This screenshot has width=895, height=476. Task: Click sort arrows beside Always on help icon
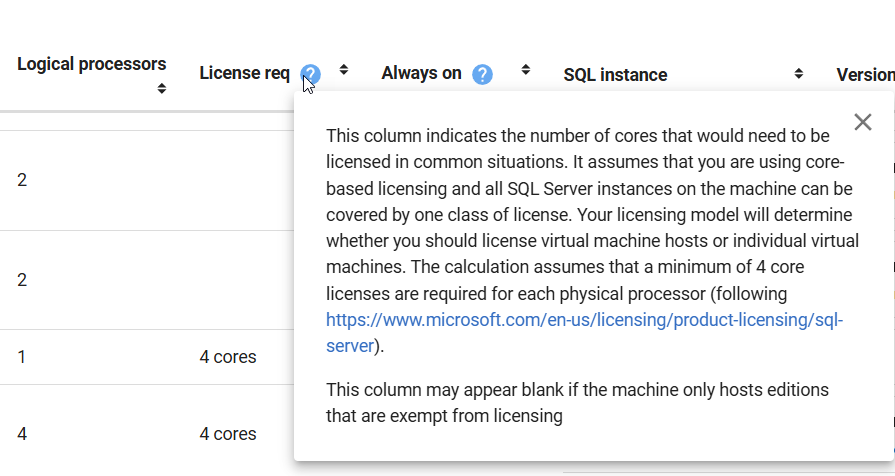pyautogui.click(x=526, y=70)
